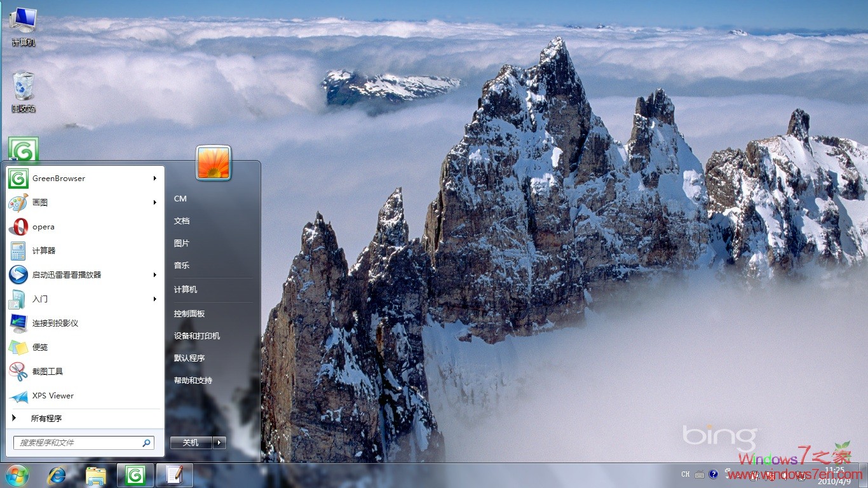Click the search magnifier icon

146,443
